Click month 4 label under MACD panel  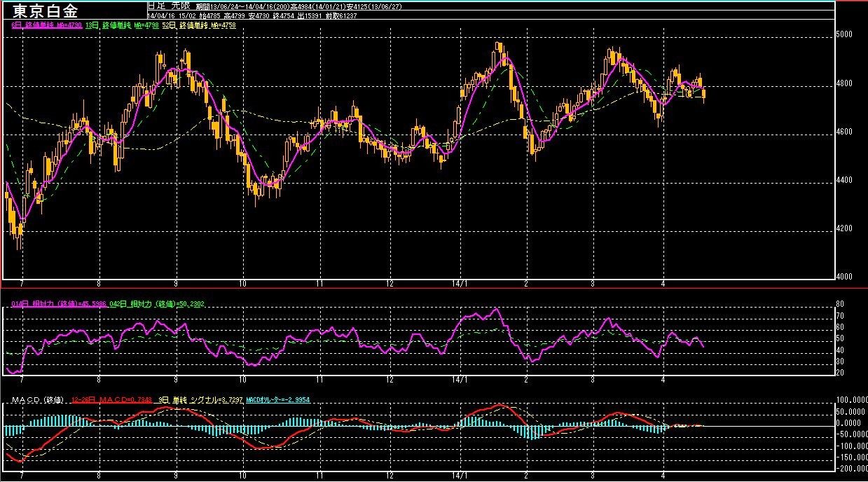(663, 475)
